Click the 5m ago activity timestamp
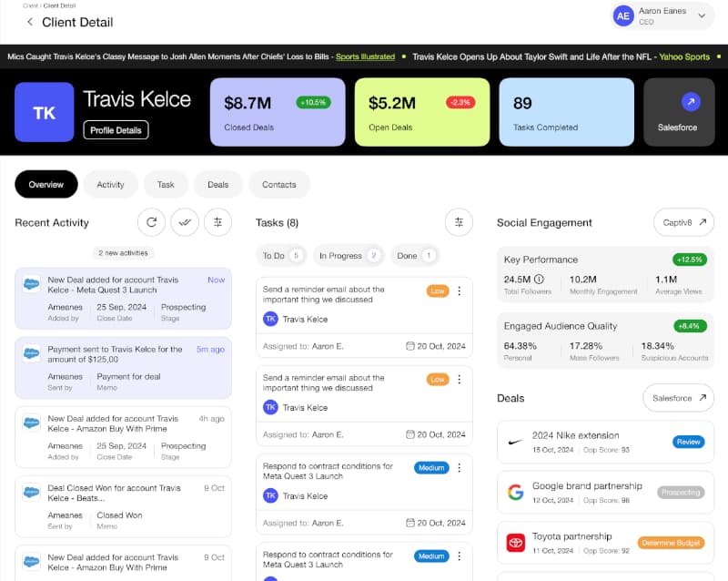 point(210,349)
